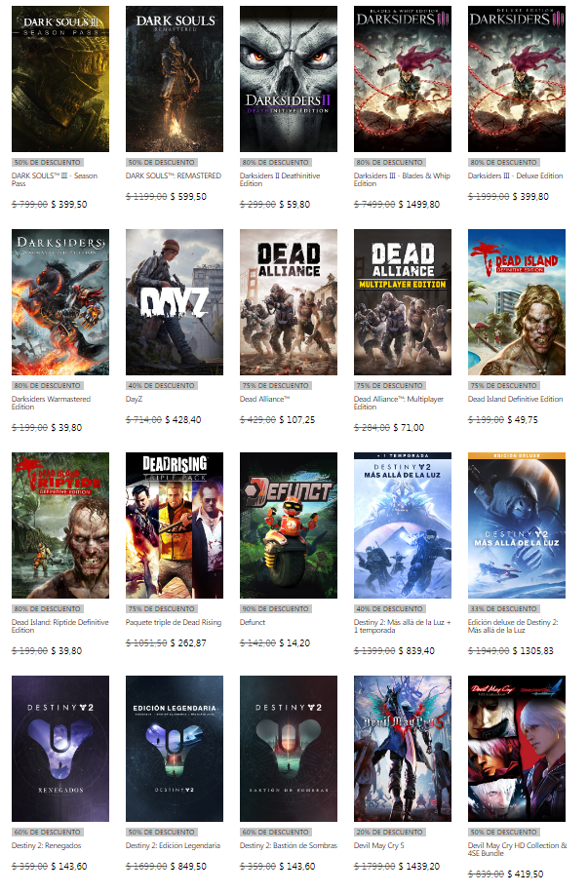Click the Dead Alliance: Multiplayer Edition title
Viewport: 588px width, 894px height.
(398, 403)
